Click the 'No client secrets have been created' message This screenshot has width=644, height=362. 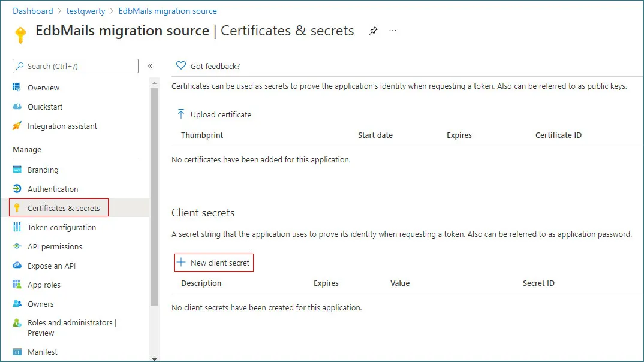pos(267,308)
